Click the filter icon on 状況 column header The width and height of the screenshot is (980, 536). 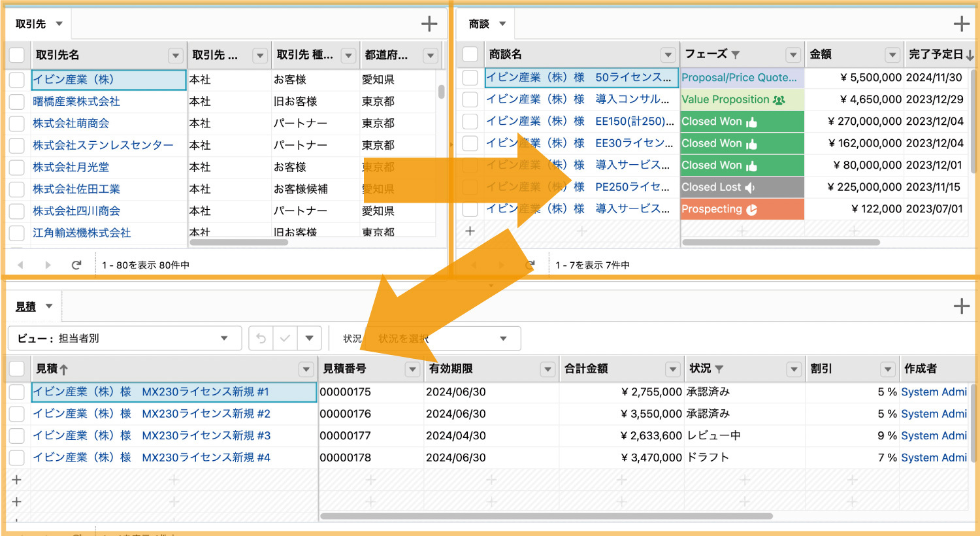coord(719,369)
